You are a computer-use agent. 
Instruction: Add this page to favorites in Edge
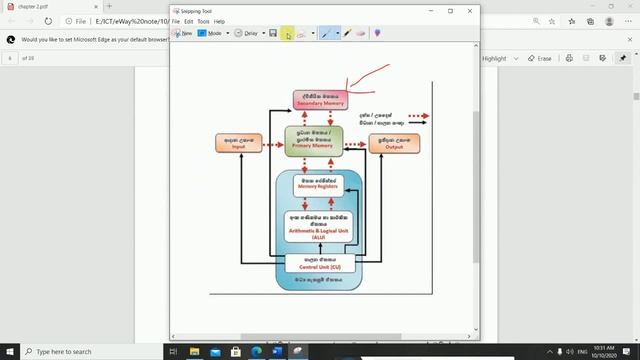point(552,21)
